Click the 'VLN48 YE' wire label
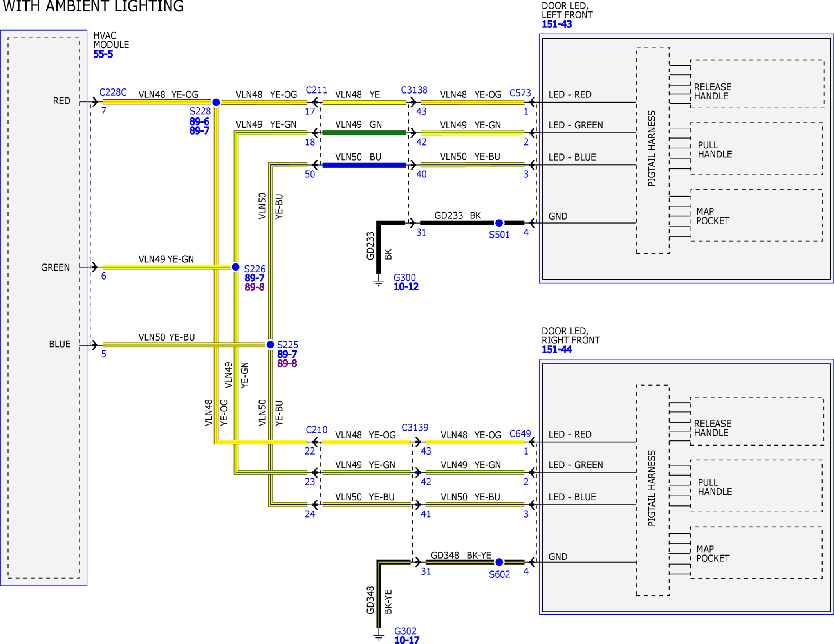 357,94
